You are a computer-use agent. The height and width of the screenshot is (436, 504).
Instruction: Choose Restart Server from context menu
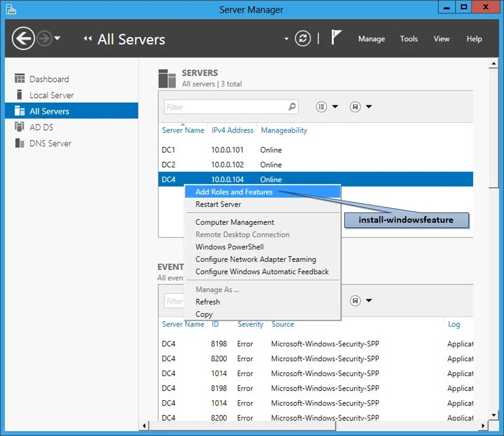262,204
